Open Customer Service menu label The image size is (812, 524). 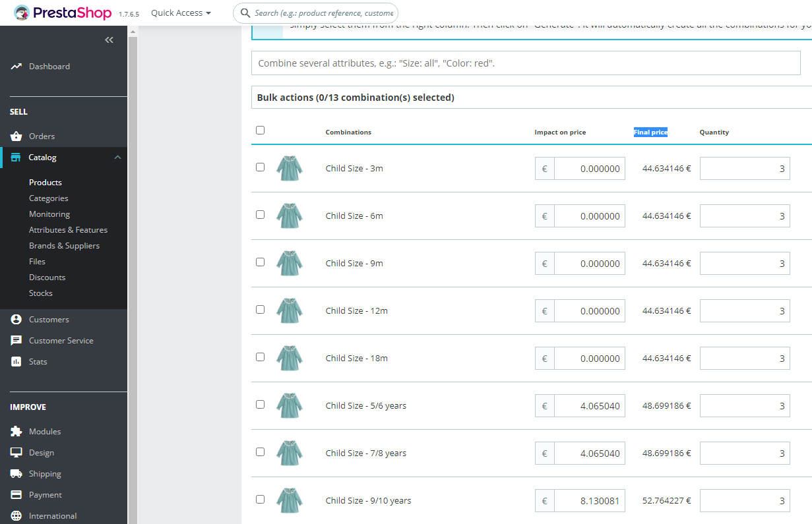61,341
